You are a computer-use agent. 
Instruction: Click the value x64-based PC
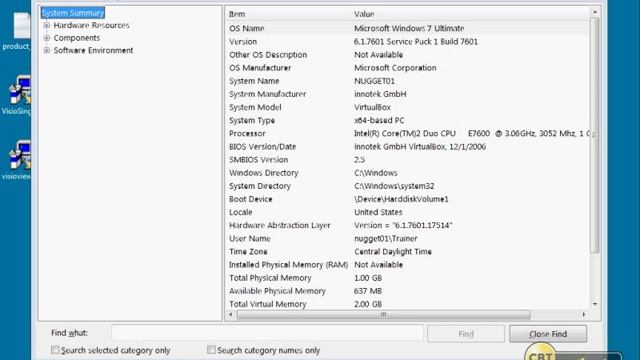click(379, 120)
